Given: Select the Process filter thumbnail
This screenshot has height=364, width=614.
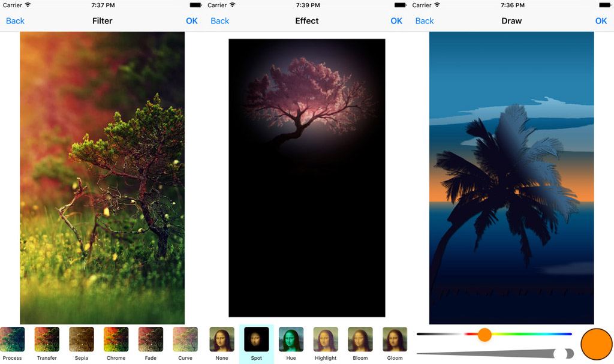Looking at the screenshot, I should click(x=12, y=339).
